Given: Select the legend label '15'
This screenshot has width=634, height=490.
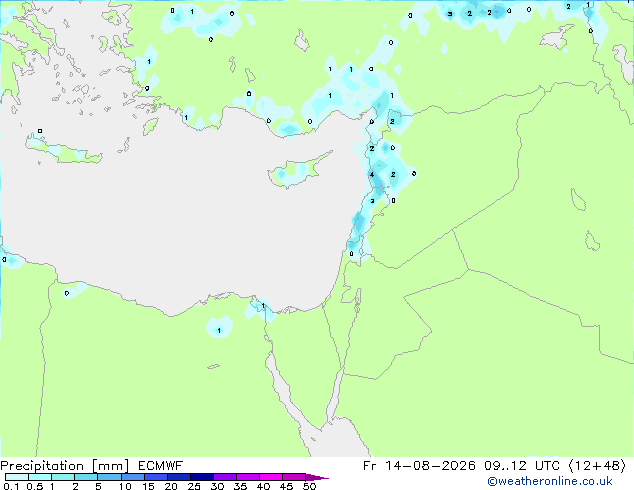Looking at the screenshot, I should pyautogui.click(x=148, y=486).
